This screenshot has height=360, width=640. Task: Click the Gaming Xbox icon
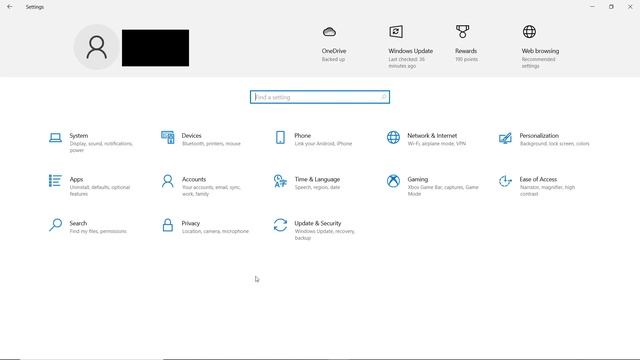tap(393, 181)
